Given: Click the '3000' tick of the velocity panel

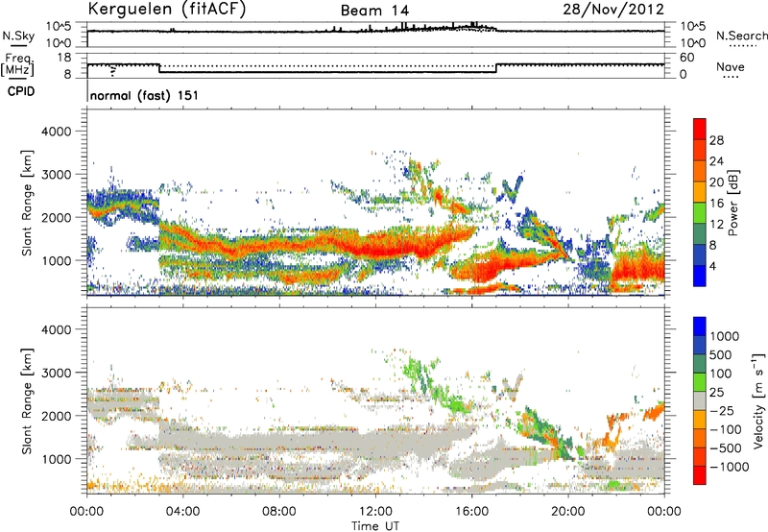Looking at the screenshot, I should click(x=57, y=373).
